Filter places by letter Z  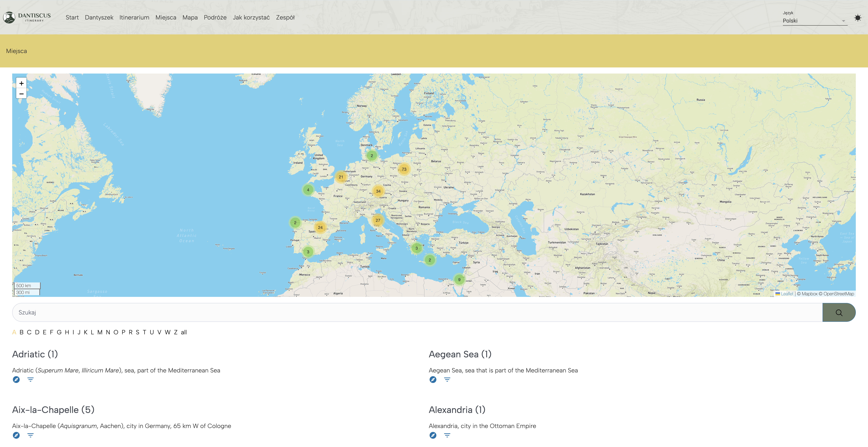[x=176, y=332]
